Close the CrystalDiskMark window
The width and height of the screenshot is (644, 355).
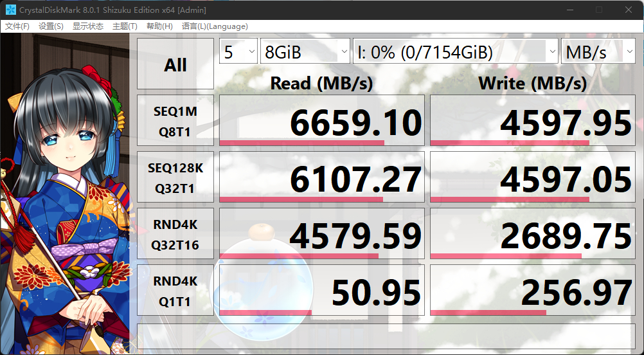(629, 10)
